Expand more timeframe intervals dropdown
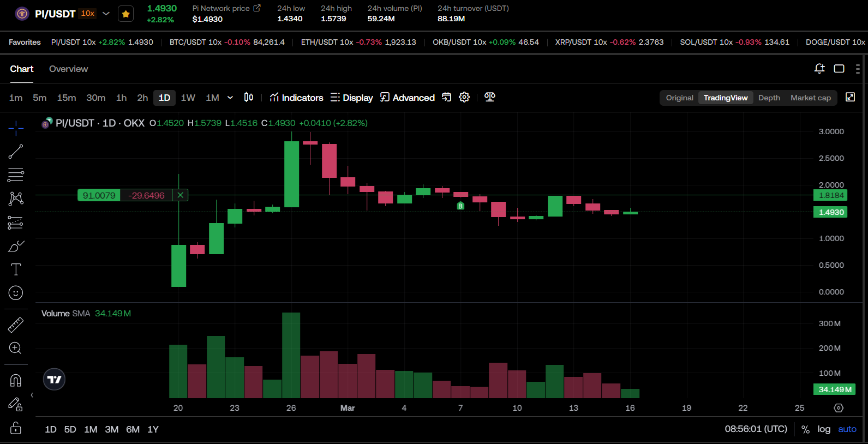This screenshot has height=444, width=868. pyautogui.click(x=230, y=98)
